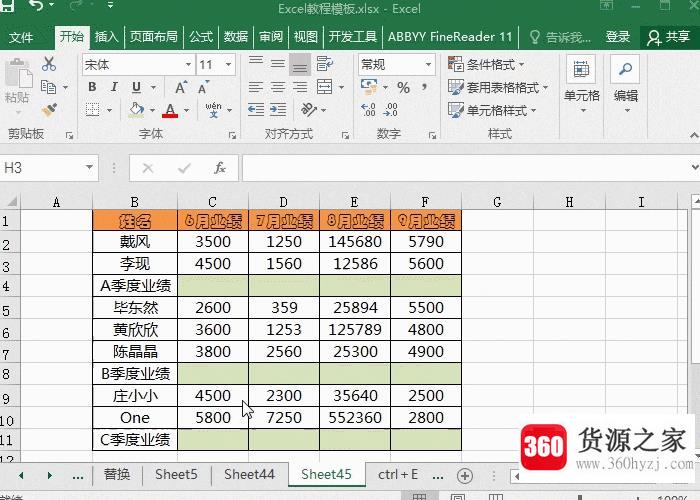Screen dimensions: 700x500
Task: Switch to 公式 Formulas tab
Action: pyautogui.click(x=200, y=37)
